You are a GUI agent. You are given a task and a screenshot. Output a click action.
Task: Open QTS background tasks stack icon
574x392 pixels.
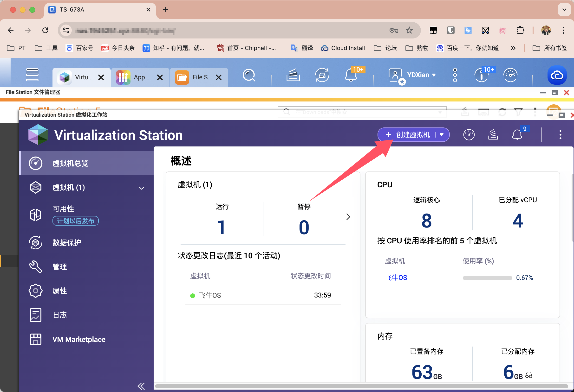coord(293,75)
